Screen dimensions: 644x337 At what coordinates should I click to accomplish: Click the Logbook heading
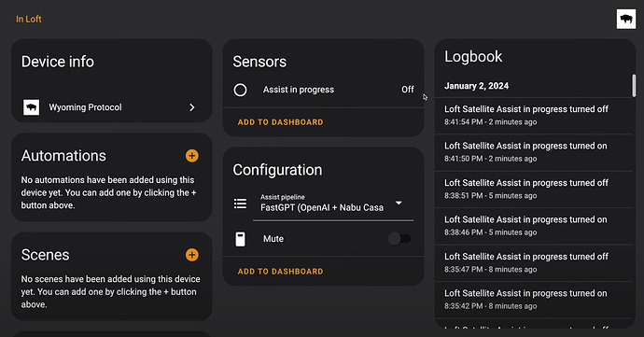(x=473, y=57)
